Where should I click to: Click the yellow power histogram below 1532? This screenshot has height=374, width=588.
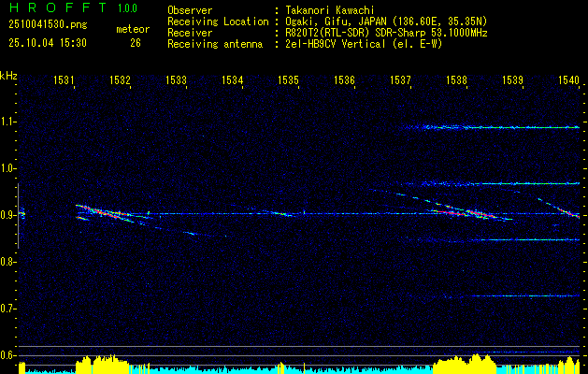tap(103, 365)
